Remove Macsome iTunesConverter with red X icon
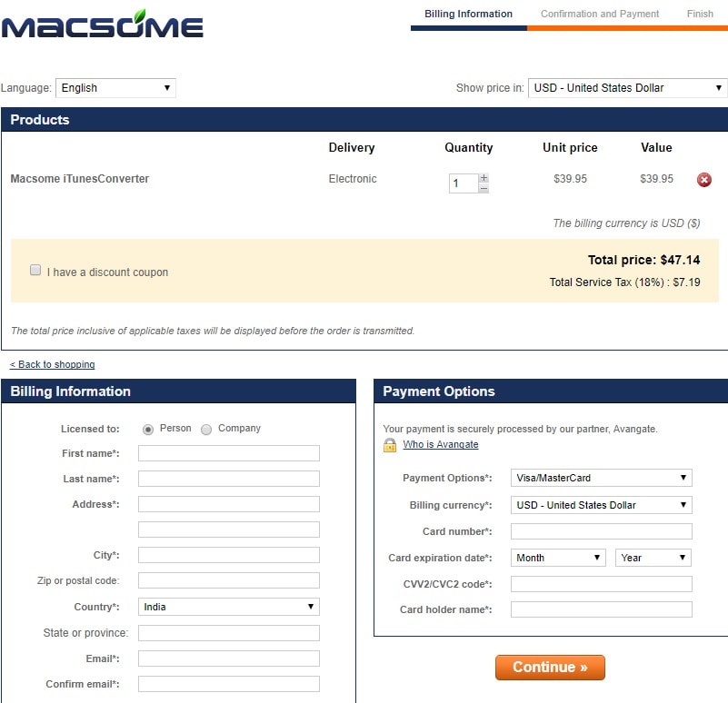The width and height of the screenshot is (728, 703). pos(703,180)
